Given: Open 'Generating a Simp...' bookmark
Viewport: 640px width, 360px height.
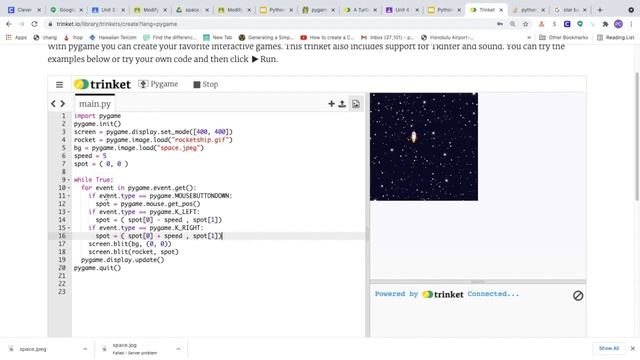Looking at the screenshot, I should [266, 38].
